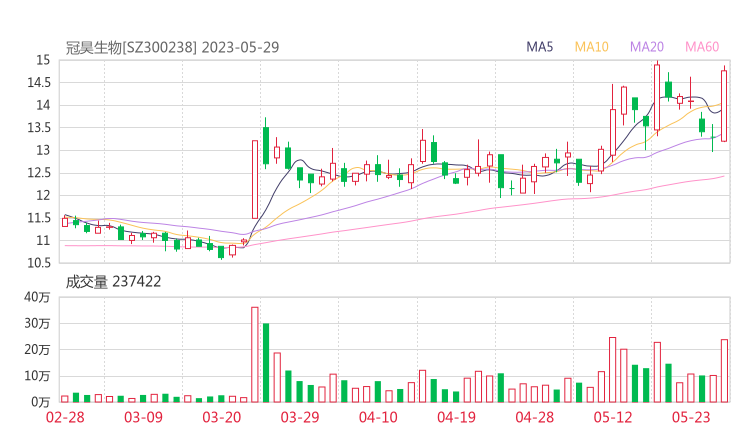Click the 04-28 date axis label
Viewport: 740px width, 440px height.
pyautogui.click(x=535, y=417)
